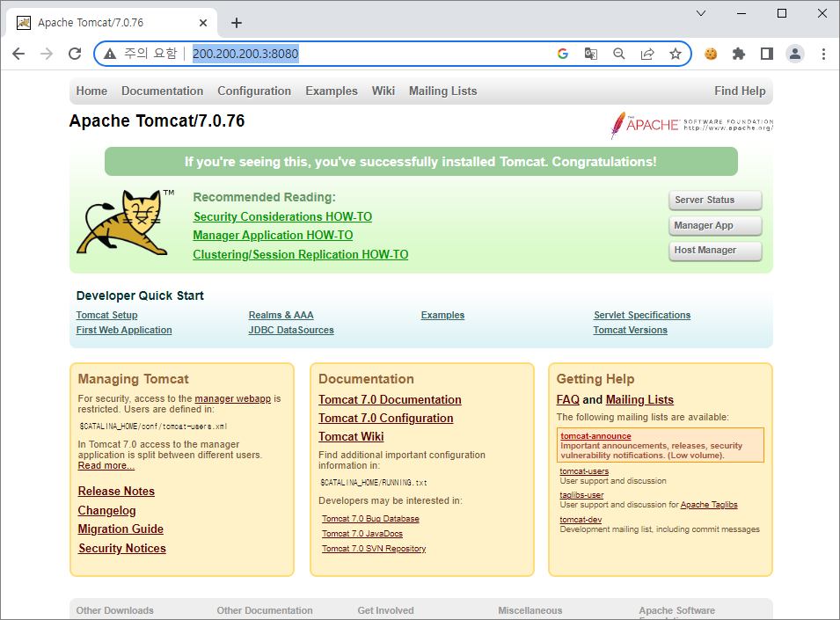
Task: Click the browser forward arrow
Action: coord(47,54)
